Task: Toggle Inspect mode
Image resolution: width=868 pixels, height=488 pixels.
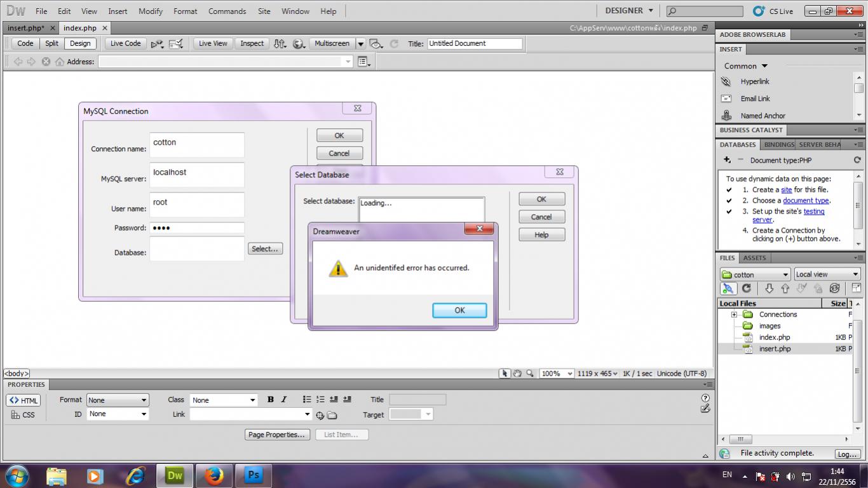Action: (x=252, y=43)
